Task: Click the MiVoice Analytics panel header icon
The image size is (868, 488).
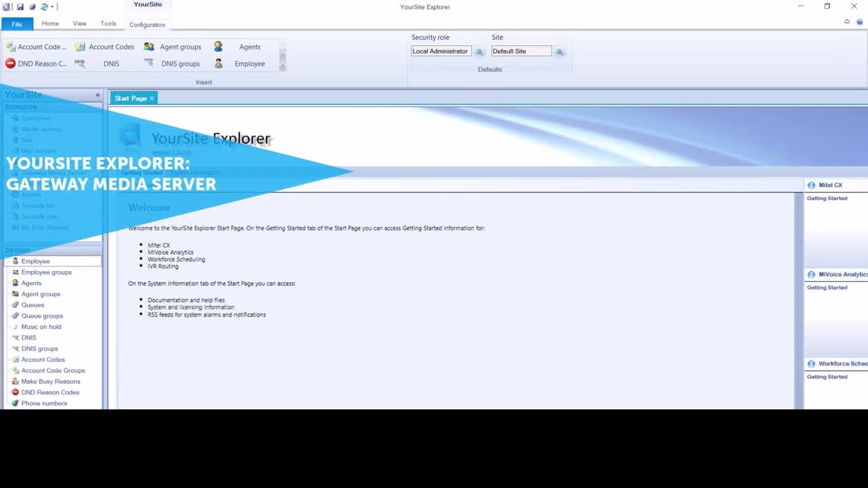Action: pyautogui.click(x=811, y=274)
